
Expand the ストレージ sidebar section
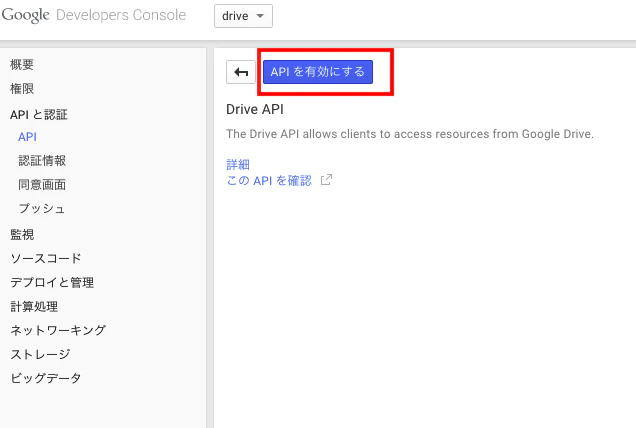click(40, 354)
